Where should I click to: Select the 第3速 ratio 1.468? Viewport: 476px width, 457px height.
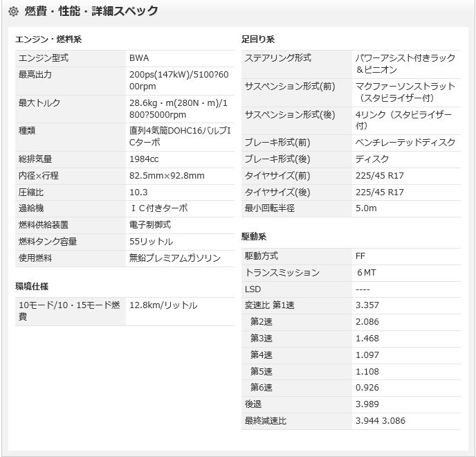click(x=367, y=338)
